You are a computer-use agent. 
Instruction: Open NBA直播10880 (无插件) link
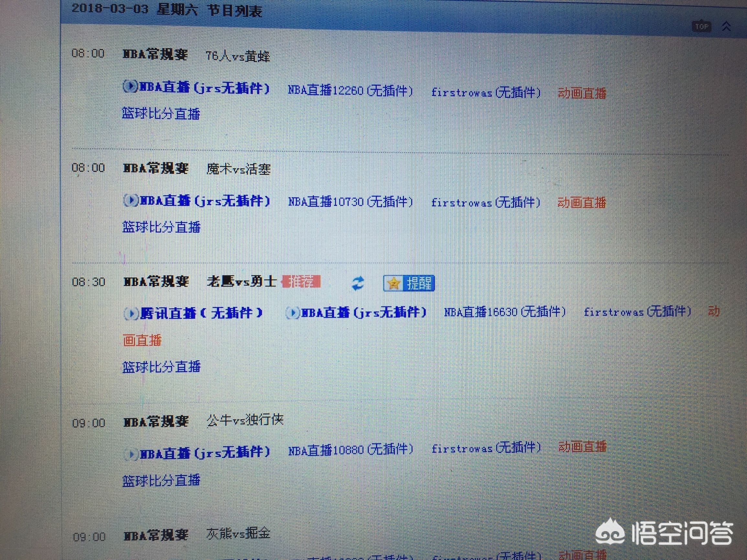click(x=350, y=450)
